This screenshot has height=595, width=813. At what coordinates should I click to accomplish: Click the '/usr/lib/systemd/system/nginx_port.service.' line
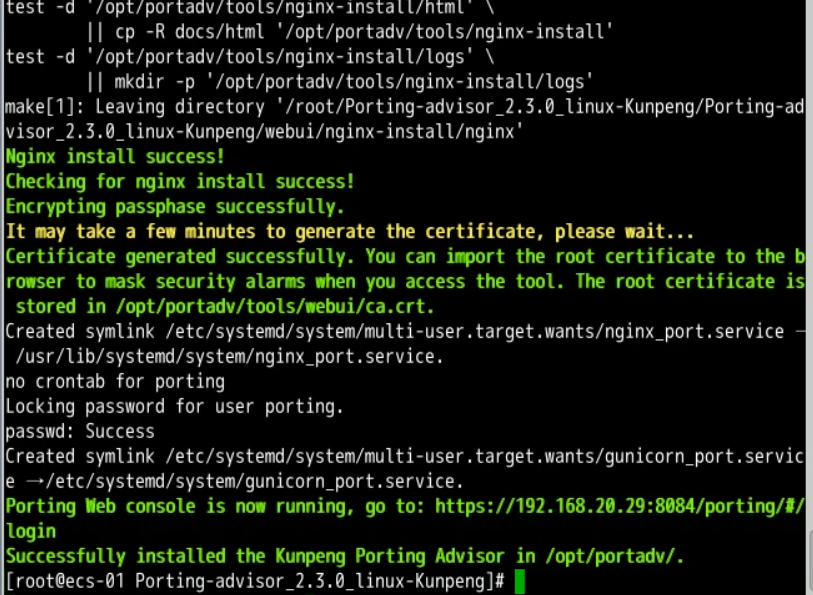coord(229,357)
